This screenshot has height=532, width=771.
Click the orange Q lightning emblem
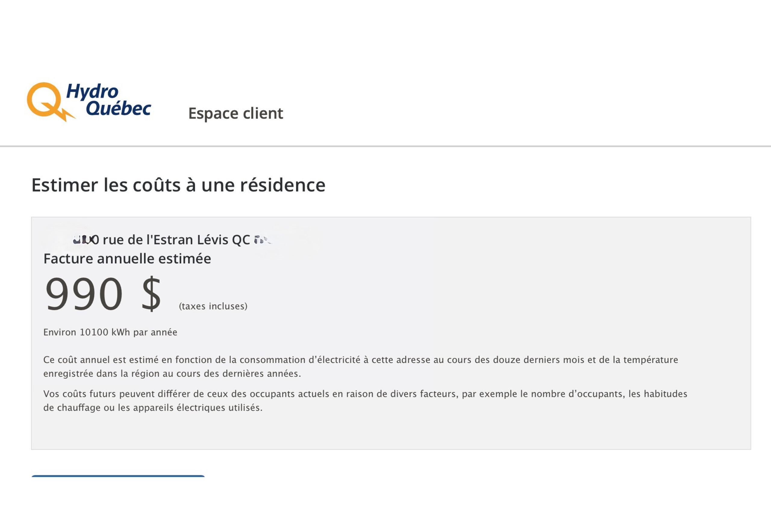click(50, 102)
